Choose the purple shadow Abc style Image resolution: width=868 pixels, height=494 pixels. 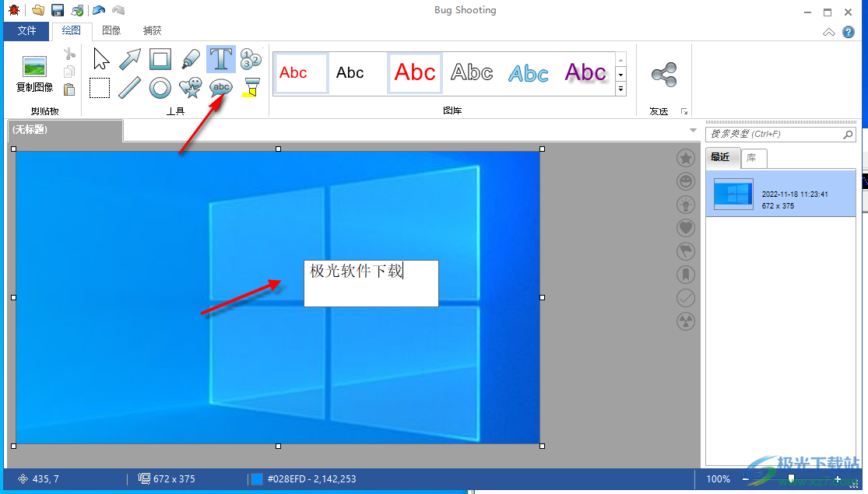(x=585, y=73)
